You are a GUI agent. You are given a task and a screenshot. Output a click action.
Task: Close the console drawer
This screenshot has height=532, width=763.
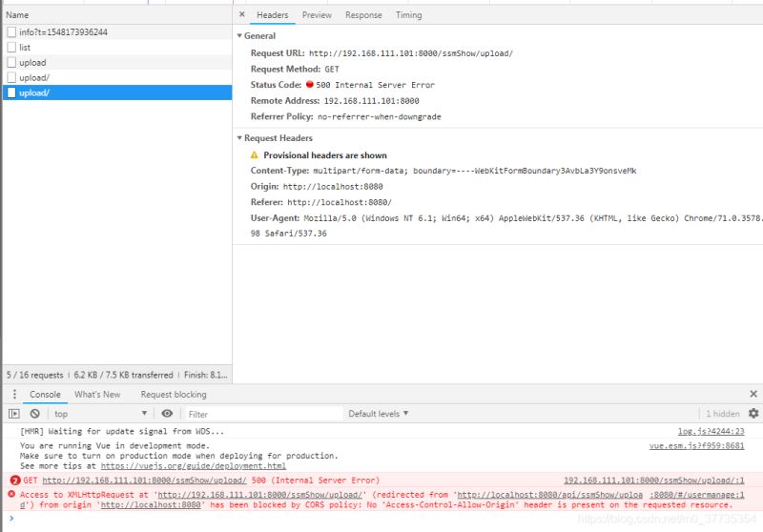[753, 394]
